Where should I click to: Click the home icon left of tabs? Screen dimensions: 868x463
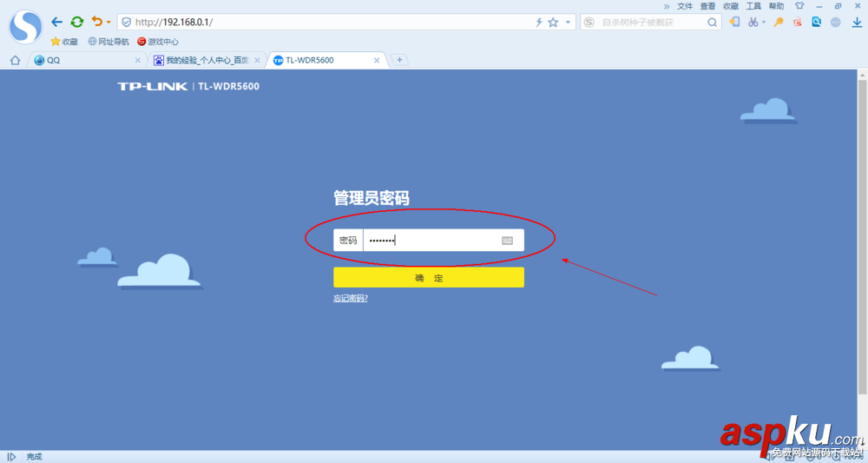[15, 60]
